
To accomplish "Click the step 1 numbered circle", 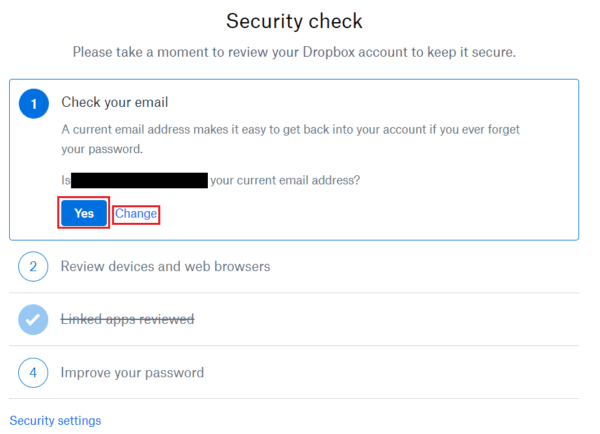I will tap(34, 103).
